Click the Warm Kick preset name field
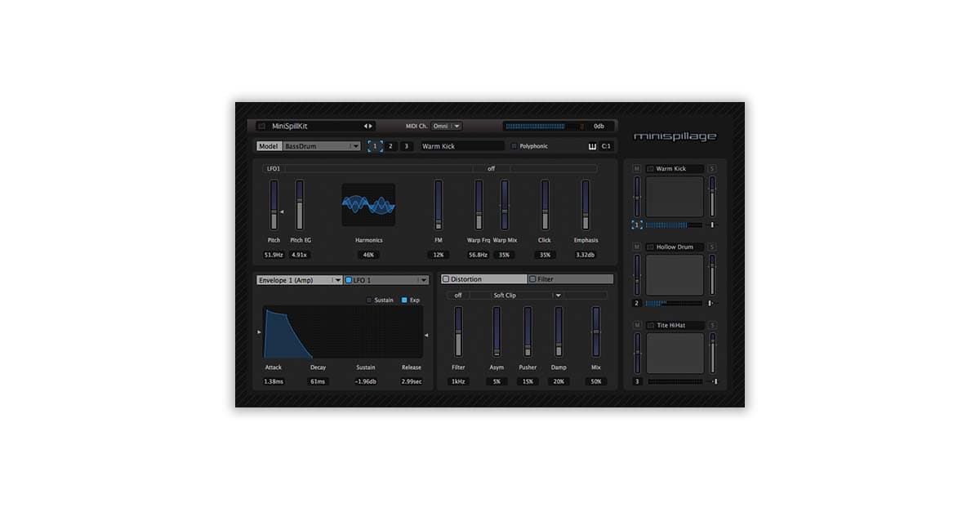Screen dimensions: 980x512 point(461,145)
